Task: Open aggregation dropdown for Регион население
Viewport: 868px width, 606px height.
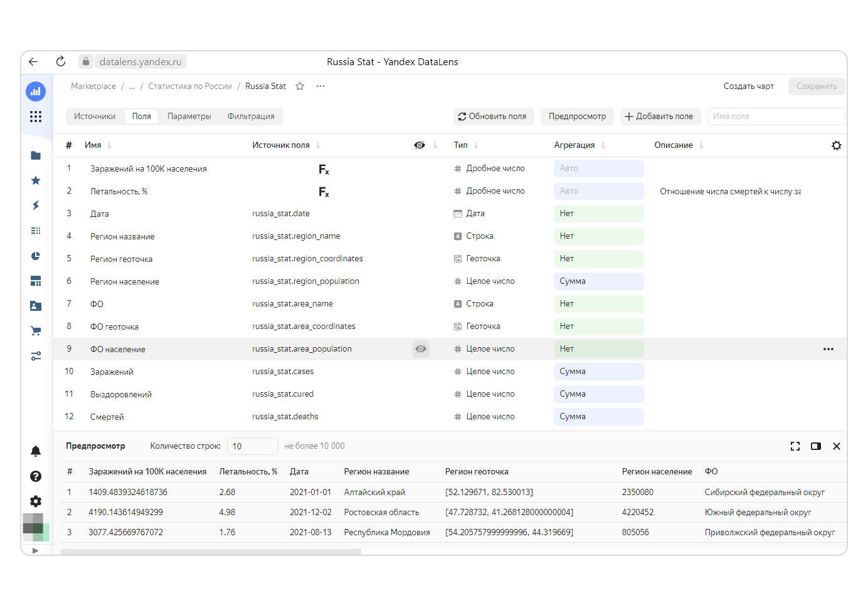Action: tap(598, 281)
